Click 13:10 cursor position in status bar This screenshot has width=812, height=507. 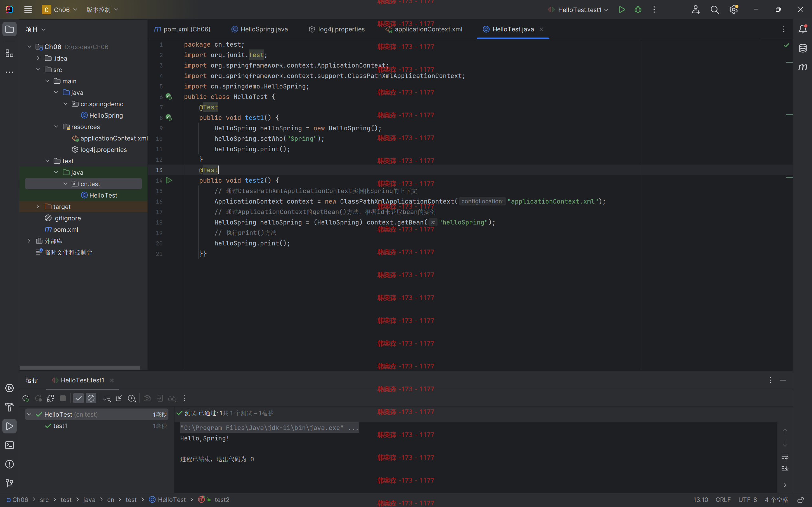tap(700, 500)
